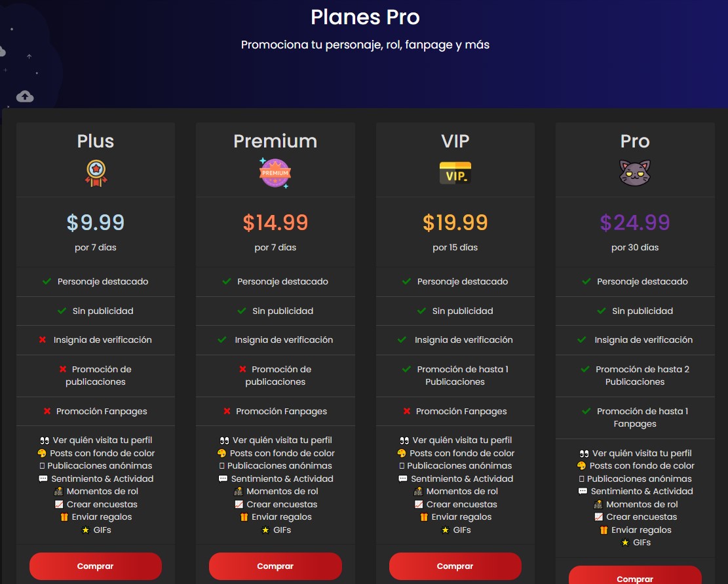728x584 pixels.
Task: Click the Planes Pro heading
Action: point(365,17)
